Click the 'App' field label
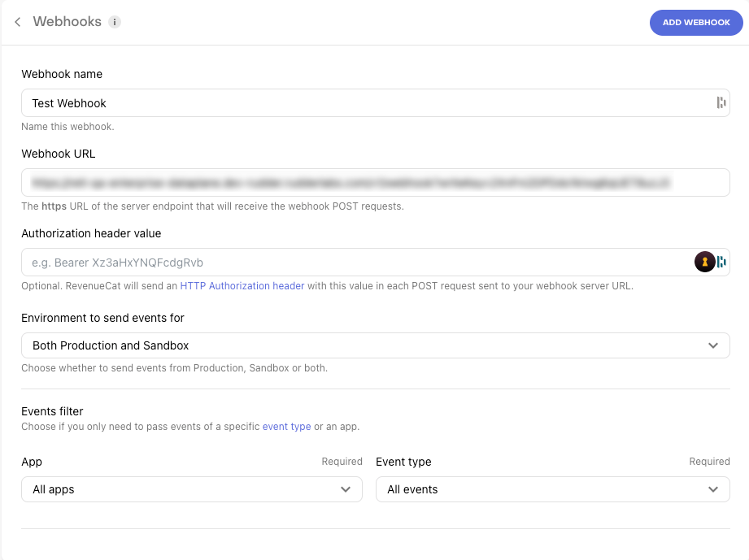The height and width of the screenshot is (560, 749). [x=32, y=462]
